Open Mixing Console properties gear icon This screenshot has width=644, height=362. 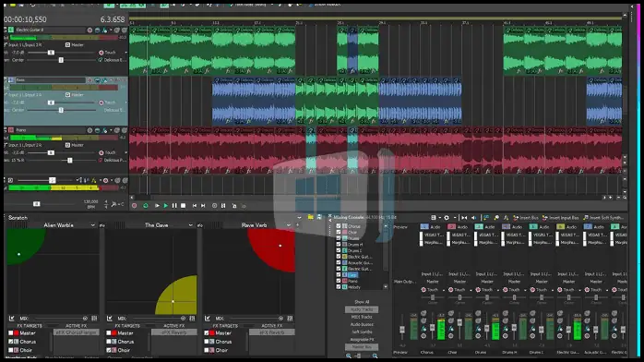447,218
